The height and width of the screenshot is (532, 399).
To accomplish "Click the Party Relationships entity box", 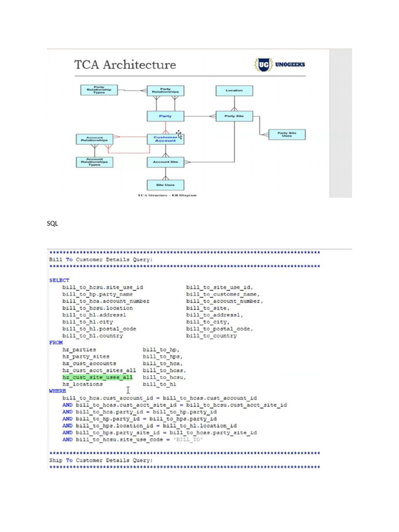I will [165, 90].
